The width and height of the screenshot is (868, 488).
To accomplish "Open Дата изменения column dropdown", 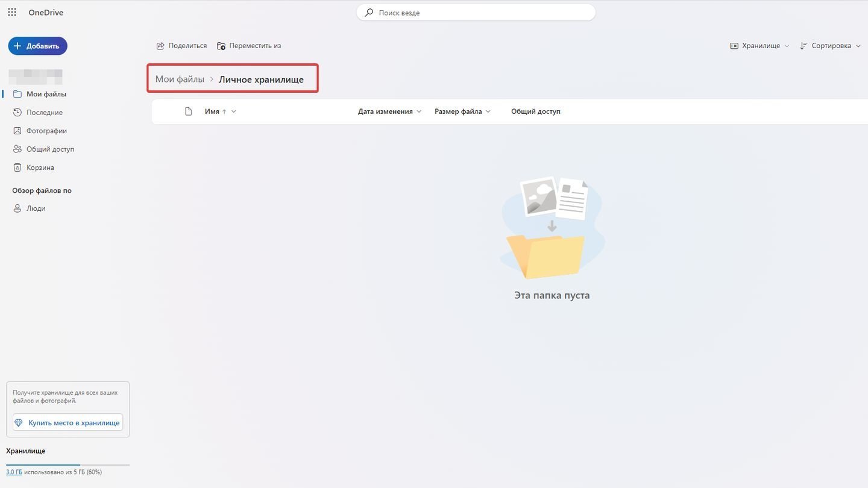I will click(x=389, y=111).
